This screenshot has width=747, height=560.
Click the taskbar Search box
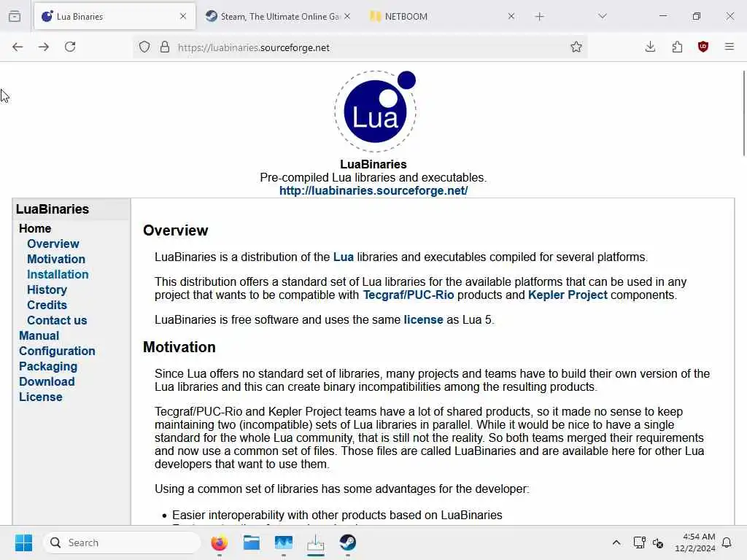pyautogui.click(x=122, y=542)
